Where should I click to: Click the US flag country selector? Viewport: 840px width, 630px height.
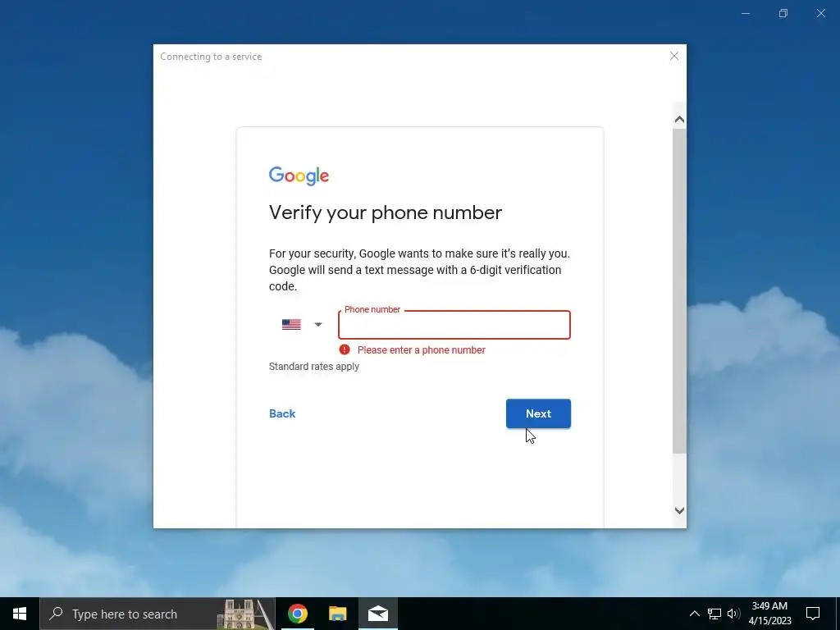[291, 325]
